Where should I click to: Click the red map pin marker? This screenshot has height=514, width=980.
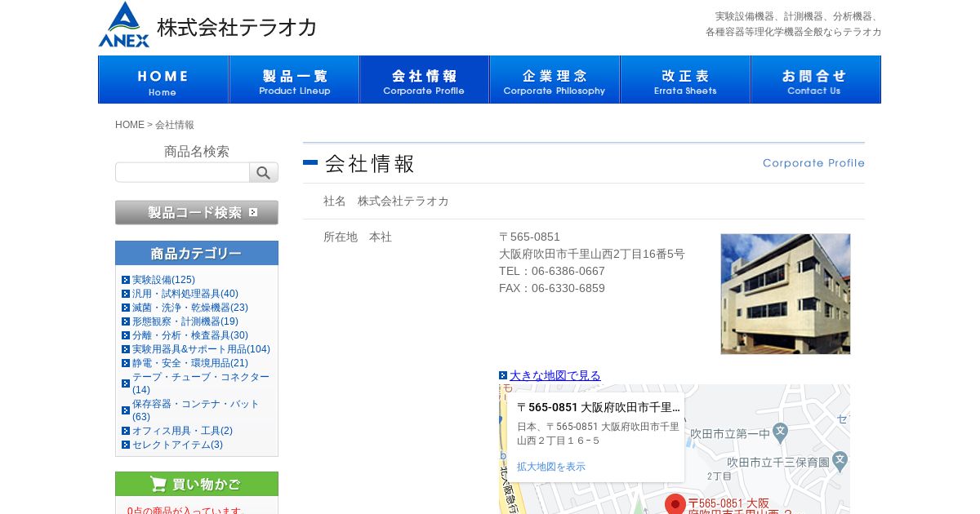tap(675, 504)
